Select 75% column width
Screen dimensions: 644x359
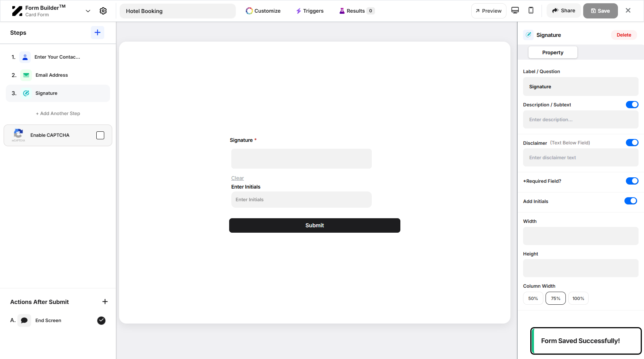[556, 298]
